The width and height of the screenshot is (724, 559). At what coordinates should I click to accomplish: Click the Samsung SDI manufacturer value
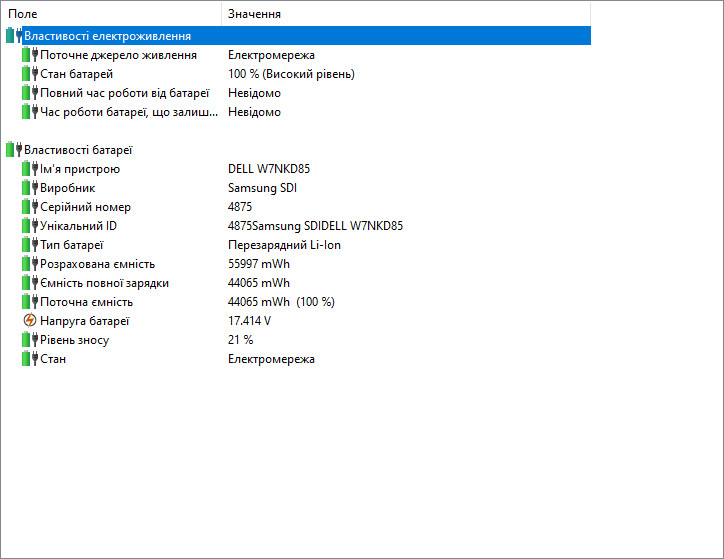[x=262, y=188]
